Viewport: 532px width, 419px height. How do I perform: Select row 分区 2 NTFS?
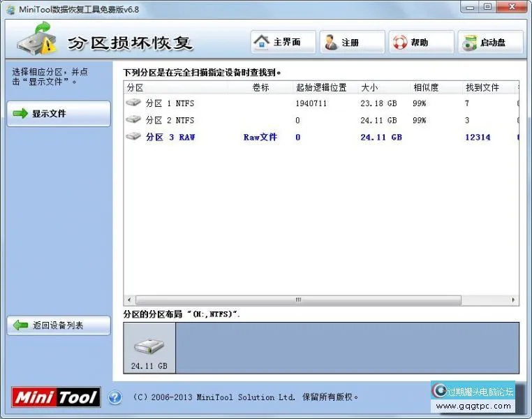(x=321, y=120)
